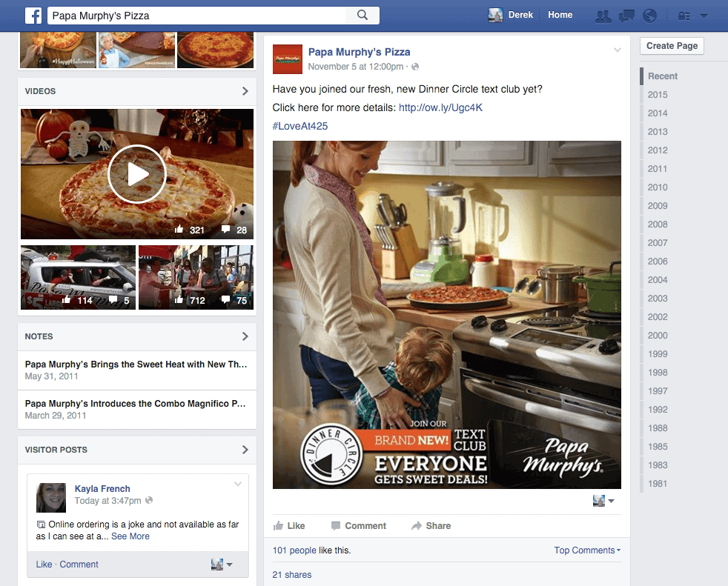This screenshot has height=586, width=728.
Task: Open the Happy Halloween photo thumbnail
Action: click(x=58, y=50)
